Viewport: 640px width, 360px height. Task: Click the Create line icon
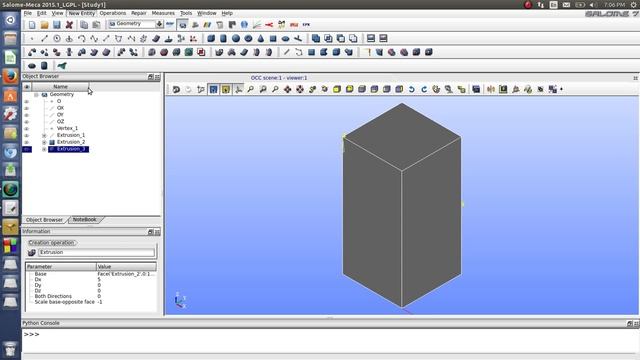[44, 38]
